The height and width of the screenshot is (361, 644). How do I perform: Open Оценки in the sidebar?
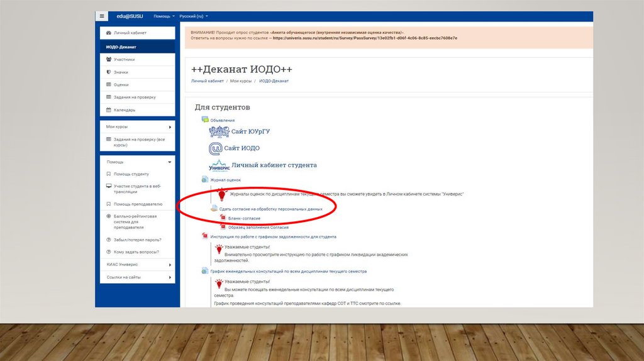tap(121, 85)
